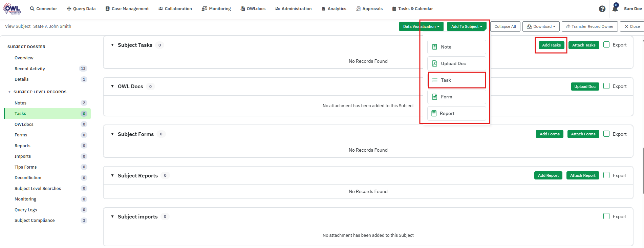Click the X icon on Close button
Viewport: 644px width, 248px height.
click(x=626, y=26)
